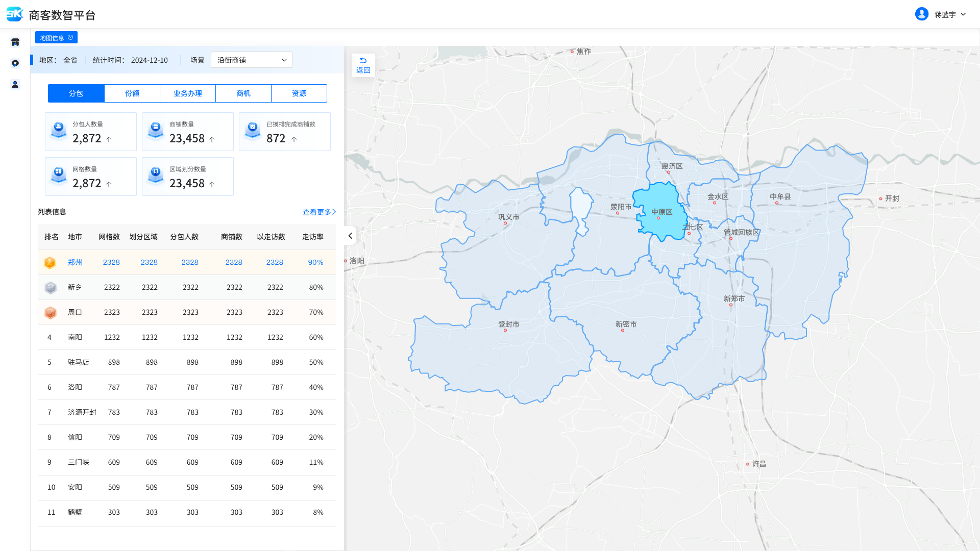
Task: Close the 地图信息 tab
Action: click(x=70, y=38)
